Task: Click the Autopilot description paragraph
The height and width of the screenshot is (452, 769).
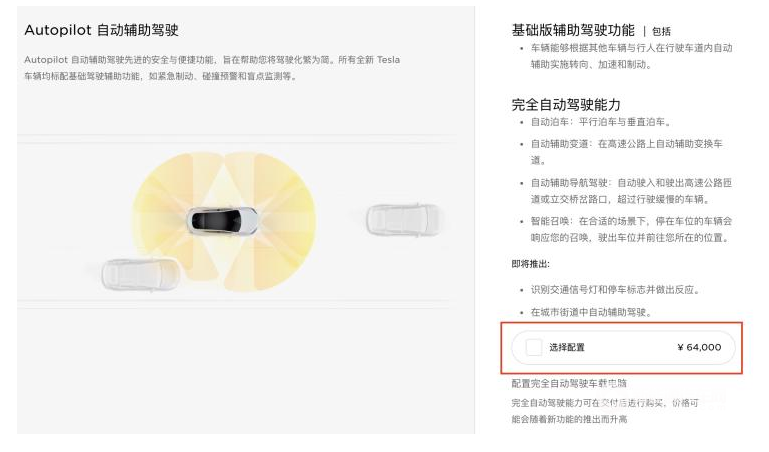Action: [x=212, y=68]
